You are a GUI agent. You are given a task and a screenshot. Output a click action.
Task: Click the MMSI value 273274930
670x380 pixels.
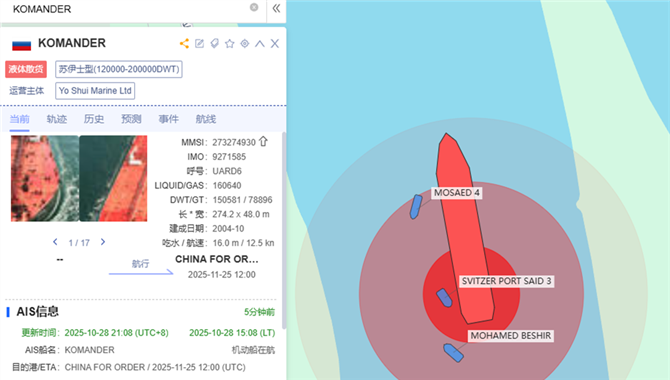coord(234,142)
